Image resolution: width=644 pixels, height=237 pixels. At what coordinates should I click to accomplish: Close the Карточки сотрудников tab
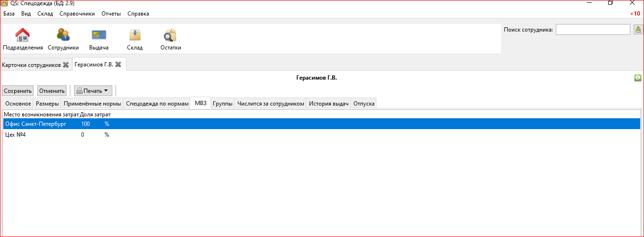point(66,65)
